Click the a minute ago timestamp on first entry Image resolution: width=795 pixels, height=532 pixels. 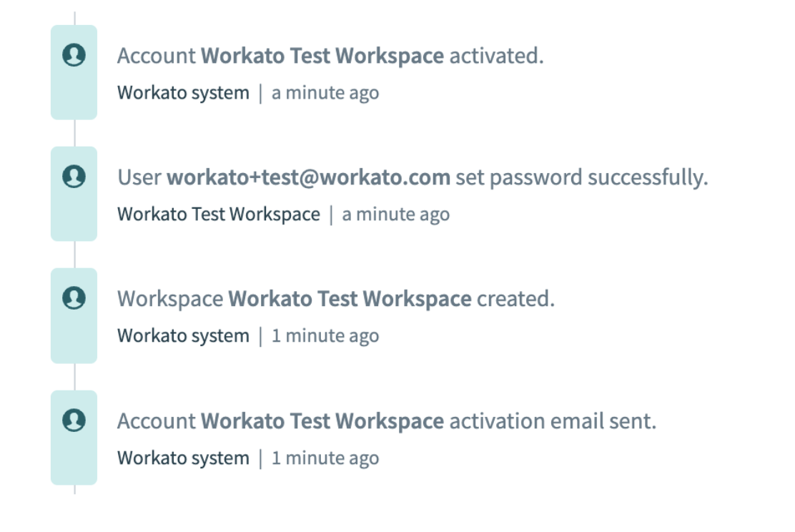coord(325,92)
